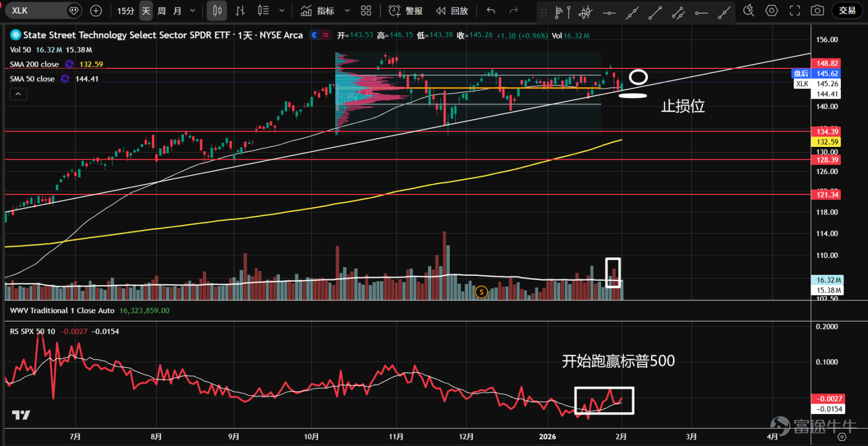Click the SMA 200 close legend

[x=34, y=64]
